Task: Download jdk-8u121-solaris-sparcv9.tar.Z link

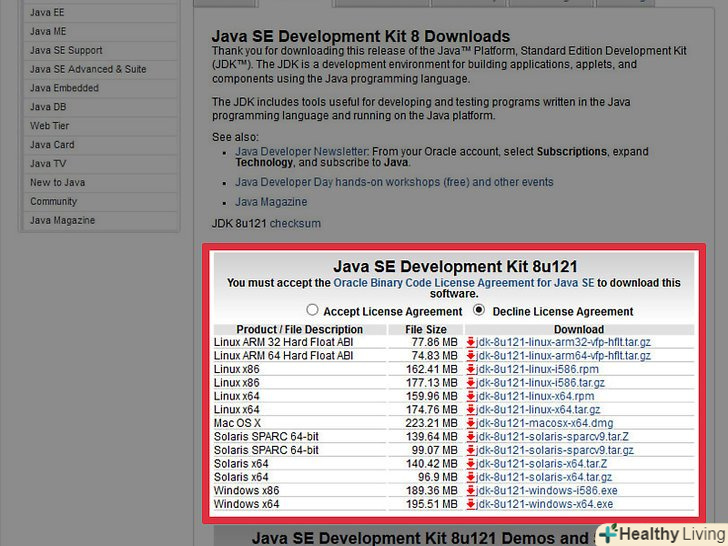Action: tap(552, 436)
